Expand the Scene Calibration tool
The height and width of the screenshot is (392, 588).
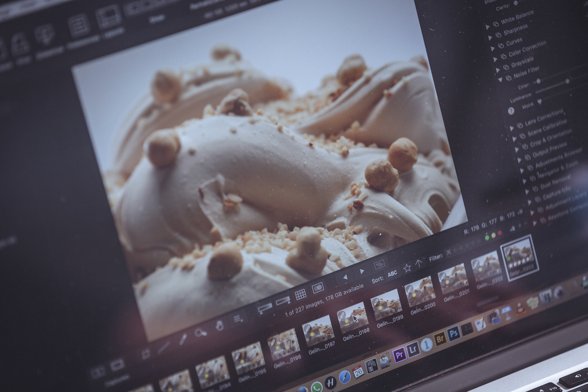514,139
